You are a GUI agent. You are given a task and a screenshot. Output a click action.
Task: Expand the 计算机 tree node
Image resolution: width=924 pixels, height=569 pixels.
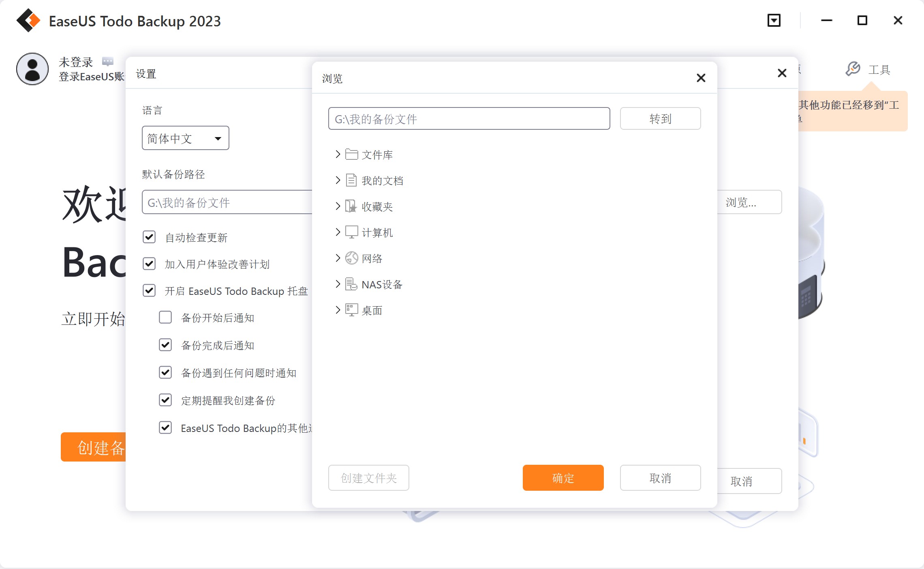[x=338, y=232]
